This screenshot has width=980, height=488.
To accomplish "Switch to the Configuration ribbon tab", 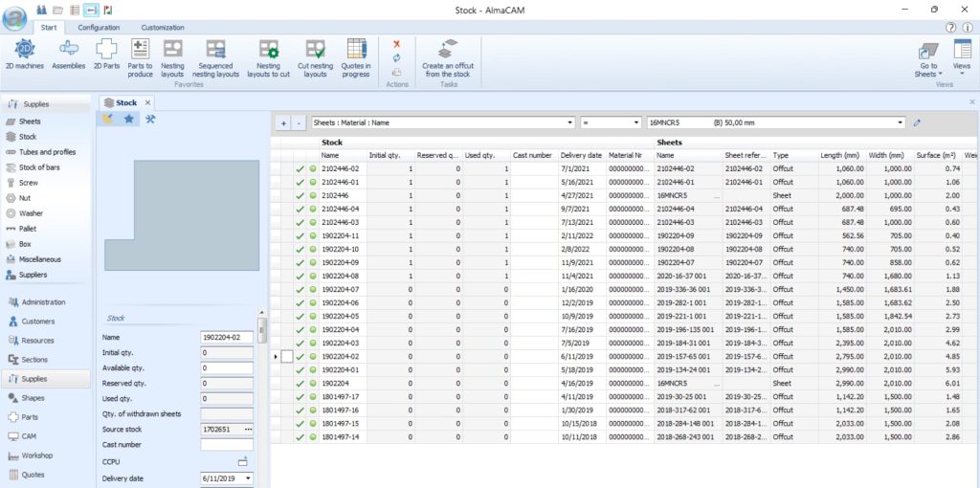I will tap(99, 28).
